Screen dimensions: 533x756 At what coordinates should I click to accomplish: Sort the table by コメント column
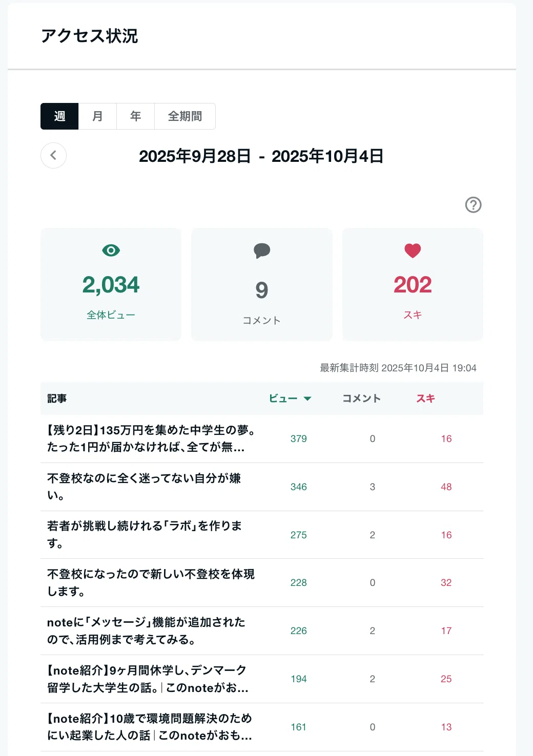362,398
